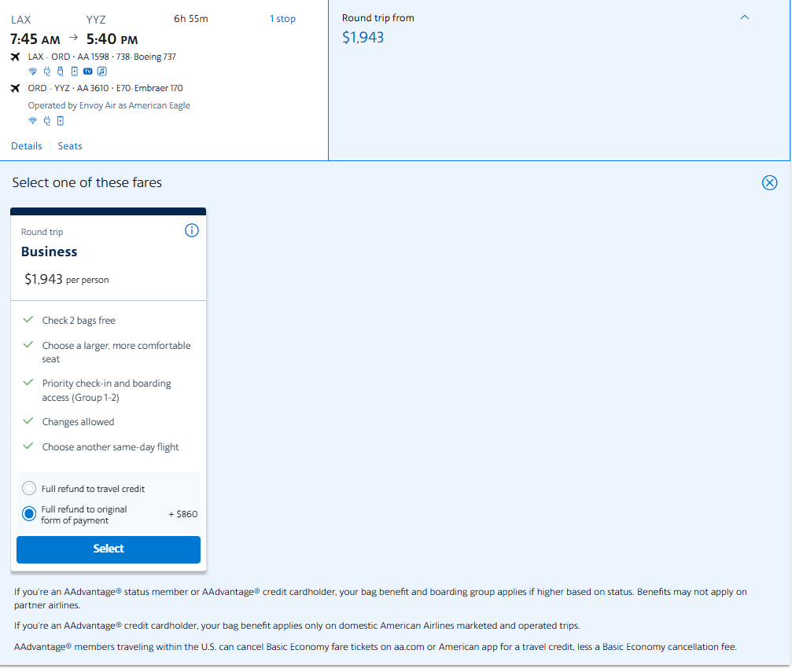
Task: Collapse the Round trip from $1,943 panel
Action: point(745,17)
